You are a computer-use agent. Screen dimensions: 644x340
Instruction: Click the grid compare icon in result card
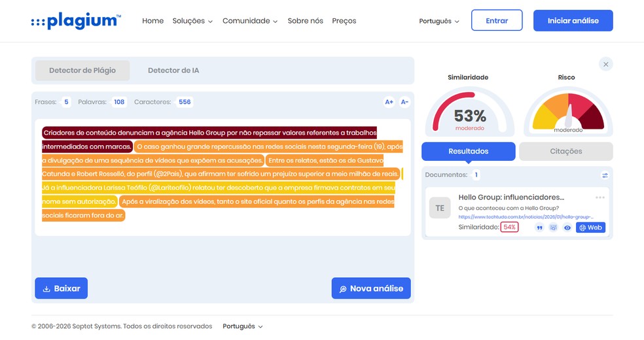pos(553,228)
